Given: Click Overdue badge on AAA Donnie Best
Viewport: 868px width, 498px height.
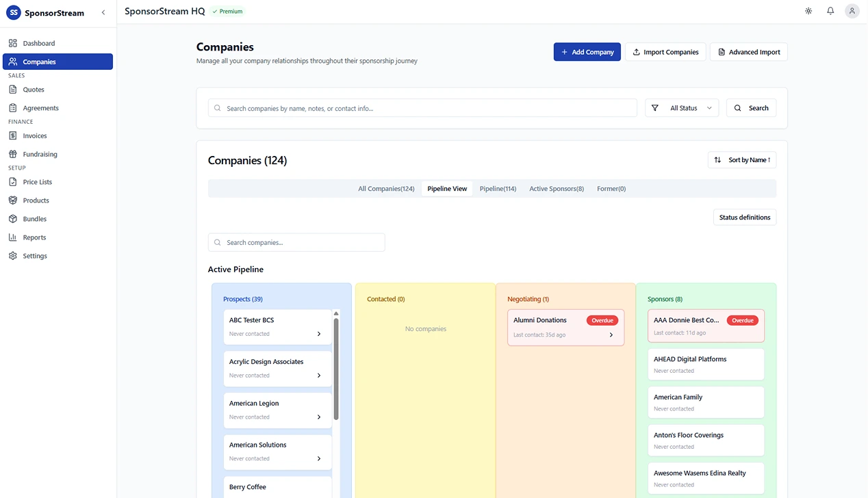Looking at the screenshot, I should tap(743, 320).
